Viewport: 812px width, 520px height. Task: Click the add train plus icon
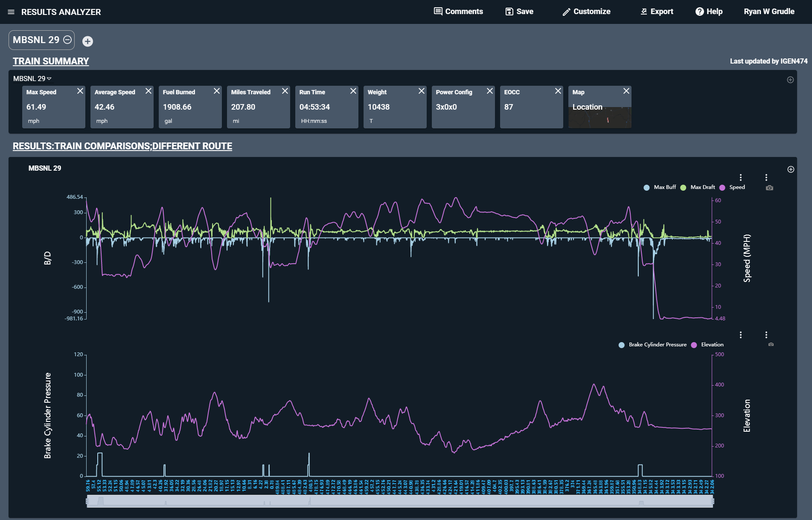tap(87, 41)
